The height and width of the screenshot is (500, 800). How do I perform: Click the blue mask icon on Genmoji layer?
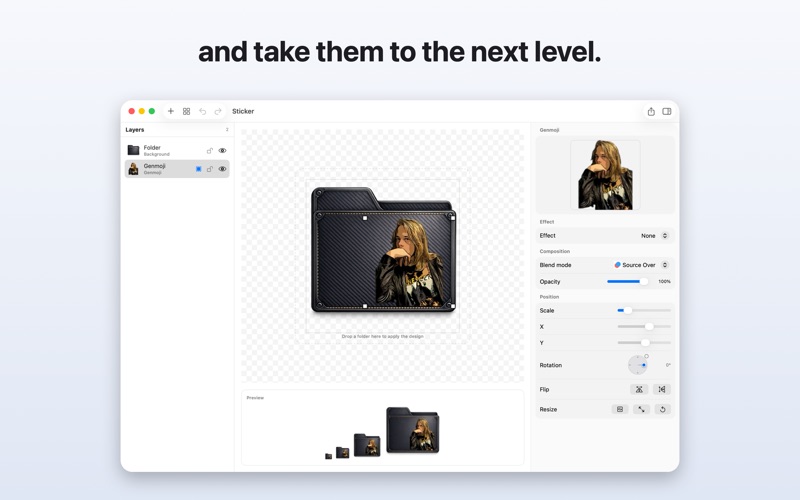(x=198, y=169)
